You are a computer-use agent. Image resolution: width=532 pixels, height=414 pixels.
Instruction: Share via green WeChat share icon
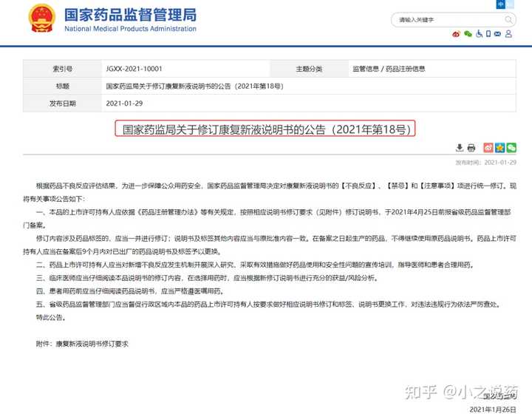pyautogui.click(x=511, y=148)
